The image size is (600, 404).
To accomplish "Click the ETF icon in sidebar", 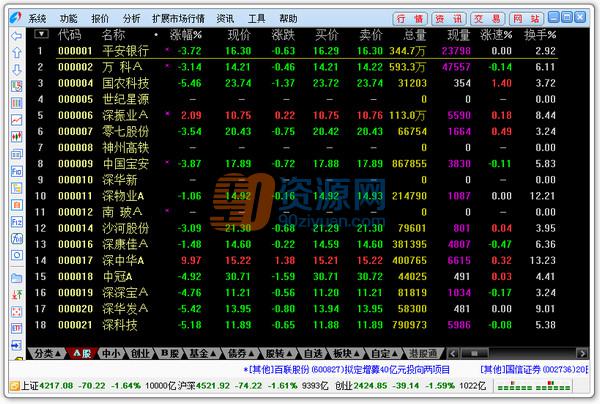I will (x=16, y=328).
